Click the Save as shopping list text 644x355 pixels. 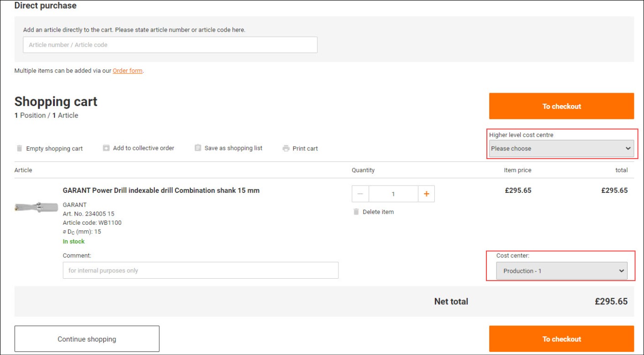[x=233, y=148]
